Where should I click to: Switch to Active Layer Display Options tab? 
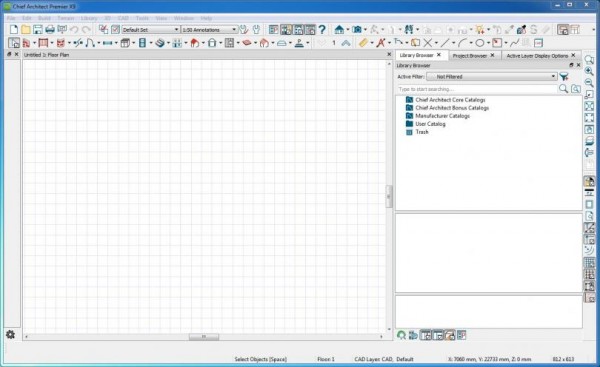(537, 55)
